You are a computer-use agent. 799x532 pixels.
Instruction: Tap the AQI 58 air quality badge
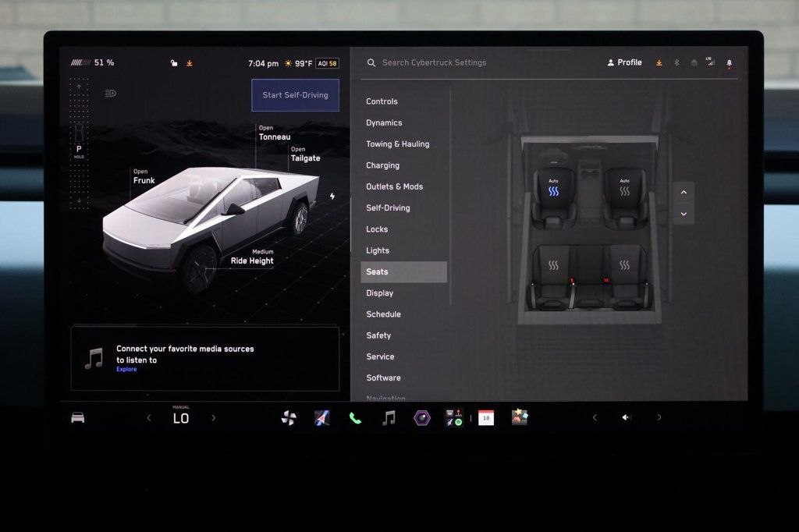327,64
